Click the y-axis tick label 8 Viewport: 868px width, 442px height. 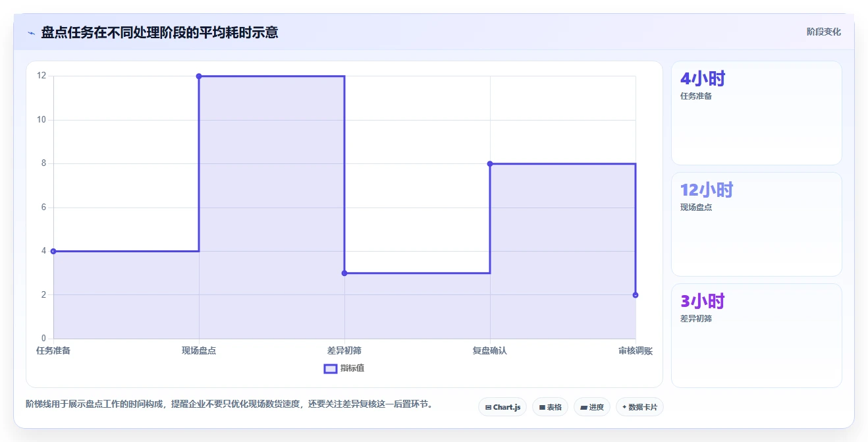click(x=43, y=163)
